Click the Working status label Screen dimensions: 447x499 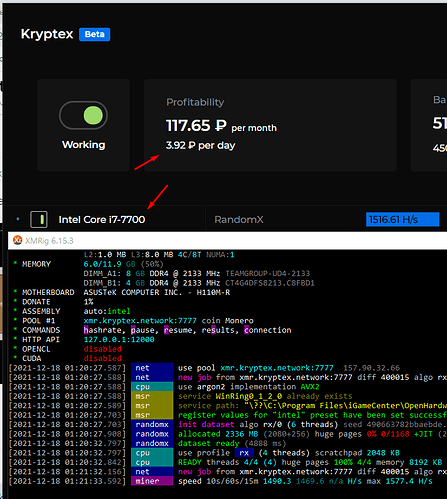pos(83,144)
